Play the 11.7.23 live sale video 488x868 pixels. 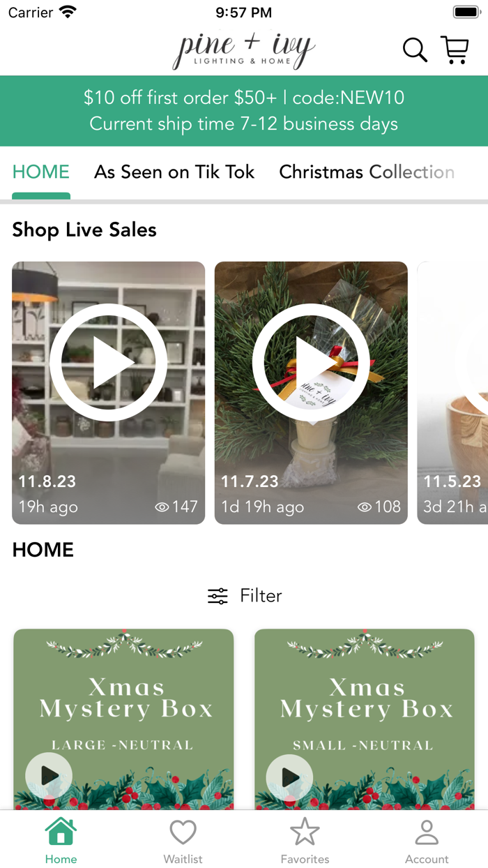pos(311,362)
